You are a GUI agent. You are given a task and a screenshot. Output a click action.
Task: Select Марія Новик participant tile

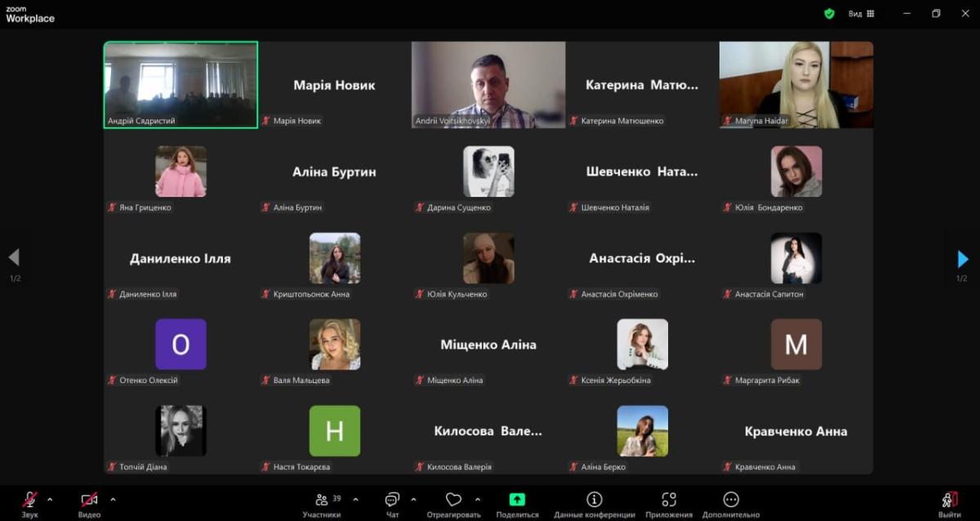pyautogui.click(x=335, y=85)
